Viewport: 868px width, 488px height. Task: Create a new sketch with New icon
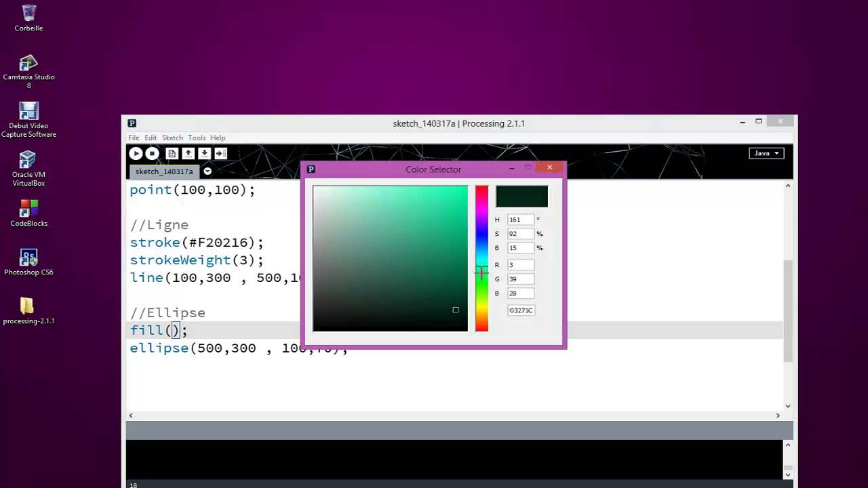coord(172,154)
